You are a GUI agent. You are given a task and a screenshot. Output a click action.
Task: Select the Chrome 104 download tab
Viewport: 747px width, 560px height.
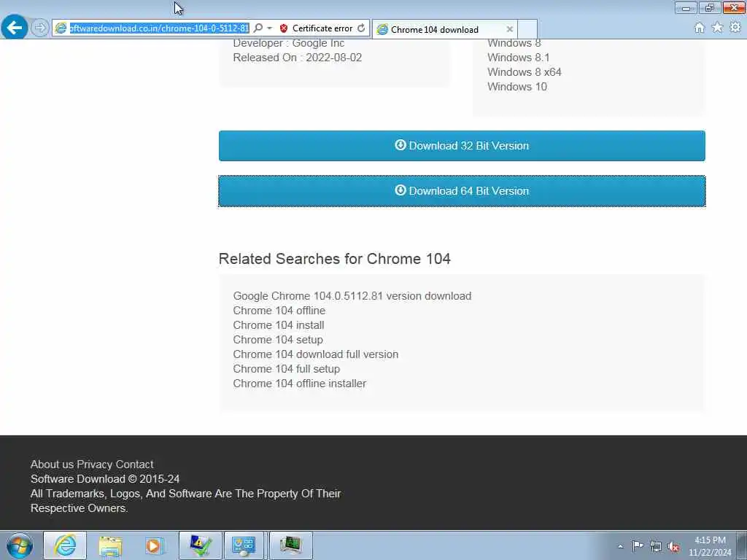444,29
